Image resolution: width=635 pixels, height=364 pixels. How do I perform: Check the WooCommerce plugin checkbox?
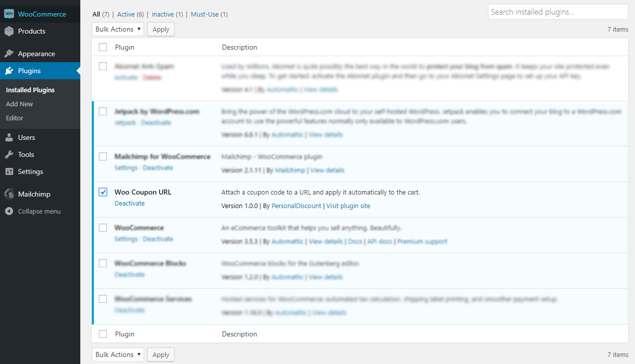click(103, 228)
